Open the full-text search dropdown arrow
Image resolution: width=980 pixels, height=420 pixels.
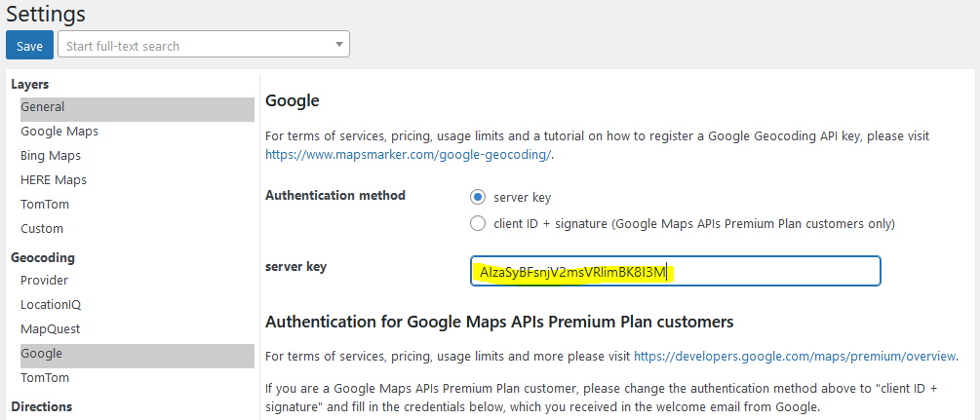(x=338, y=45)
